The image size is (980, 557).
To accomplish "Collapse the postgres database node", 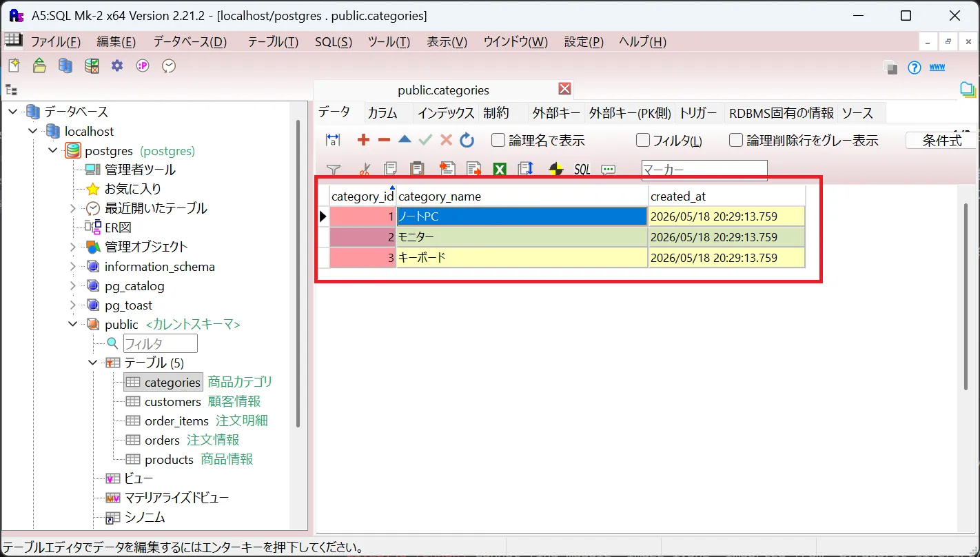I will point(53,150).
